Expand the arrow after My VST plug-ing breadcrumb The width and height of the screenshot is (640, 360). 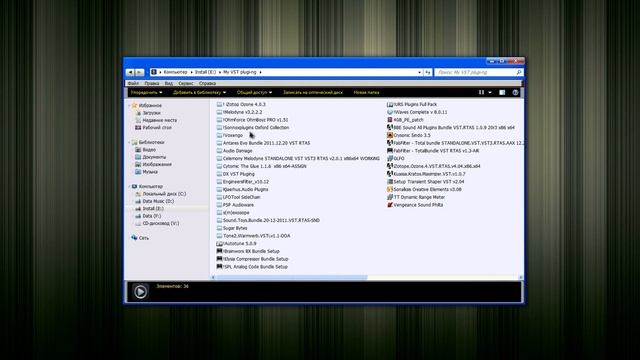[260, 72]
